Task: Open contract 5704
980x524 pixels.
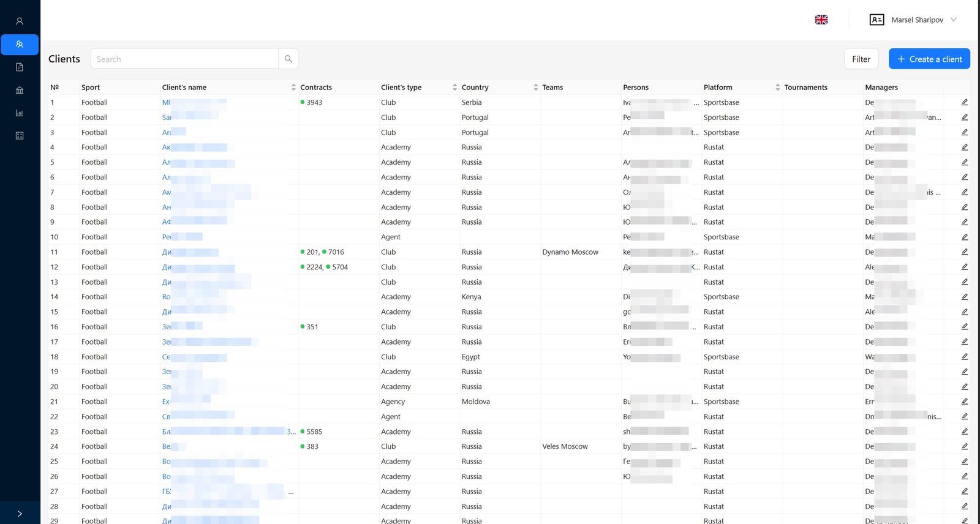Action: 340,267
